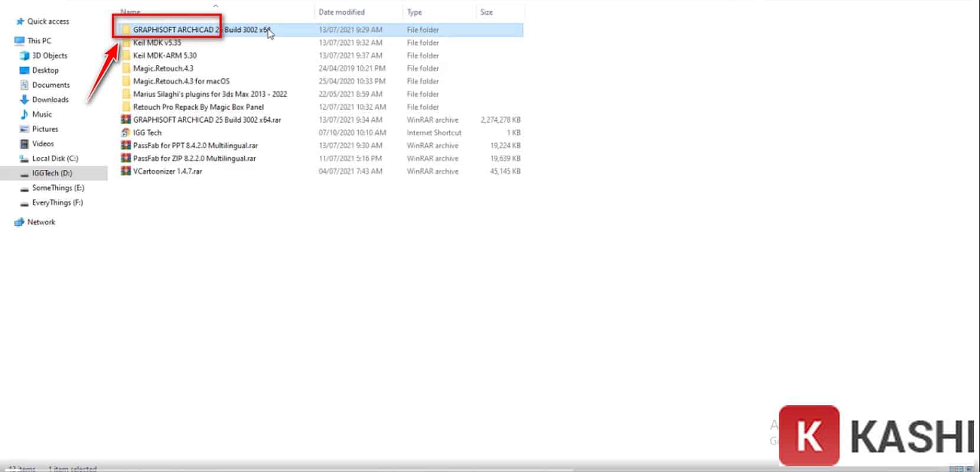The width and height of the screenshot is (980, 472).
Task: Select the Keil MDK v5.35 folder icon
Action: [126, 42]
